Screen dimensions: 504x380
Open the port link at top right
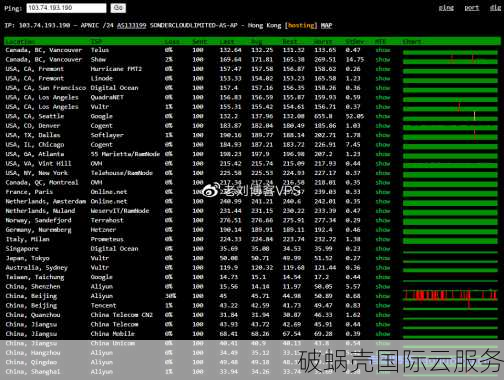(x=472, y=8)
